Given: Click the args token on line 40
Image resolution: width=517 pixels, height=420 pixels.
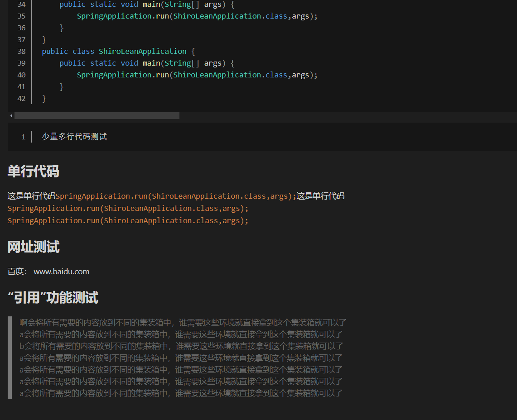Looking at the screenshot, I should (300, 75).
